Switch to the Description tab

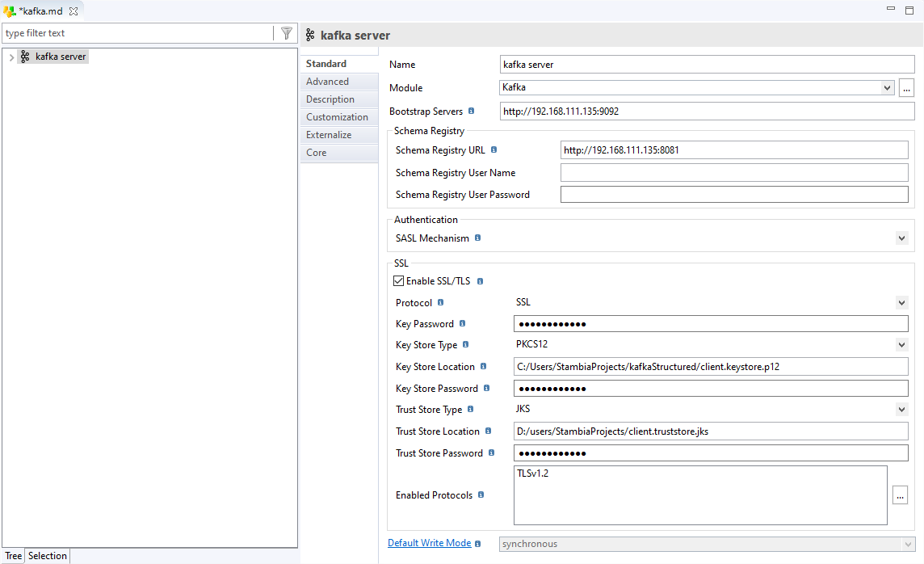[x=339, y=99]
